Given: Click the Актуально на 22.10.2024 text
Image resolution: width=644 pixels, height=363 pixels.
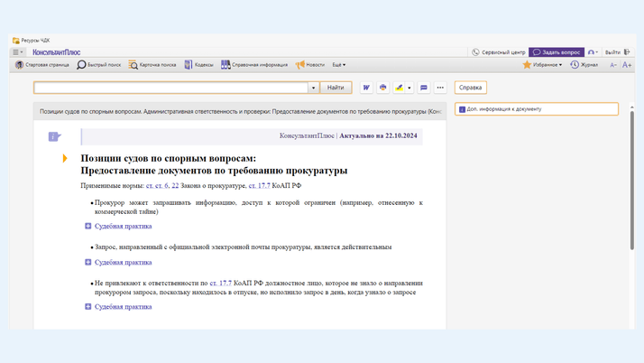Looking at the screenshot, I should pyautogui.click(x=378, y=135).
